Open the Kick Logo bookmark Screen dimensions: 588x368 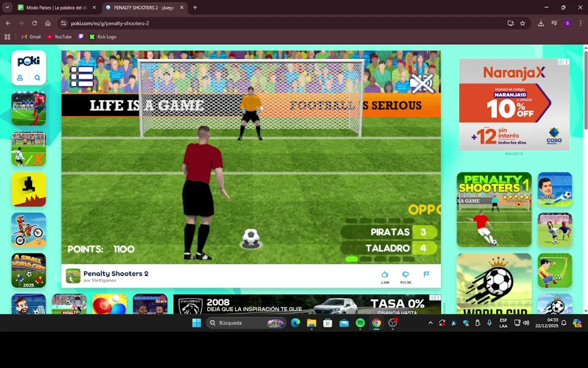(x=103, y=37)
